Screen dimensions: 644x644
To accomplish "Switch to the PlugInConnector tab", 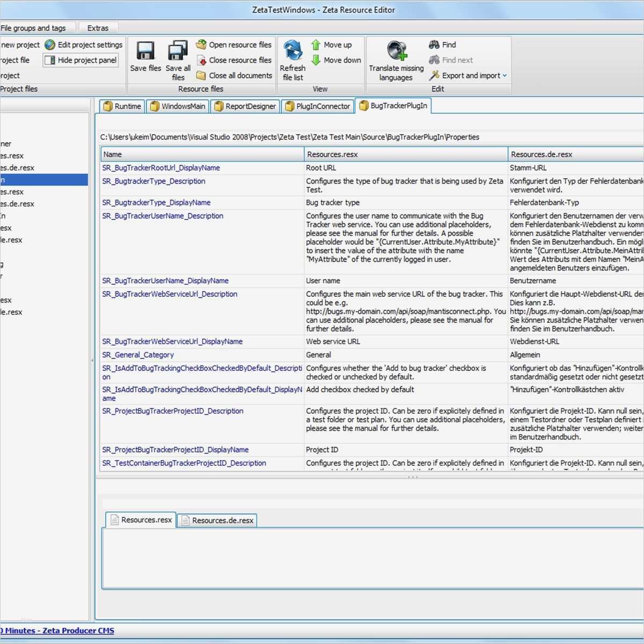I will tap(318, 106).
